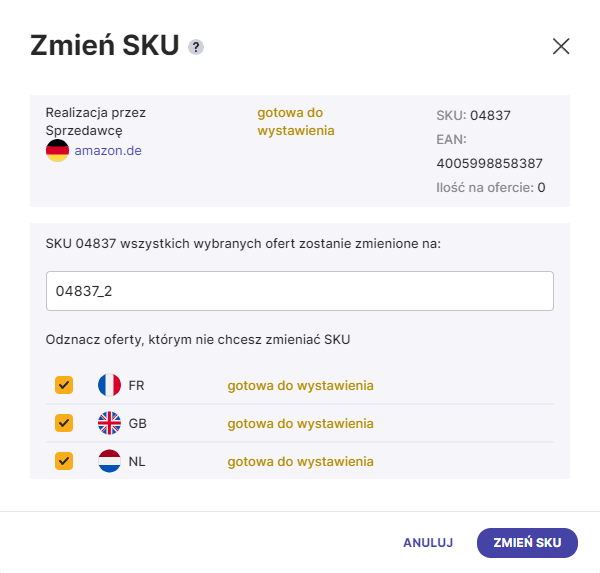This screenshot has height=573, width=600.
Task: Click the Ilość na ofercie value
Action: coord(541,188)
